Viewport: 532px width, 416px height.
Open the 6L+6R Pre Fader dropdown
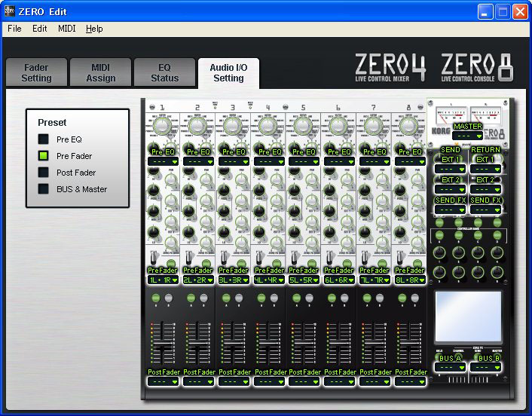point(339,280)
